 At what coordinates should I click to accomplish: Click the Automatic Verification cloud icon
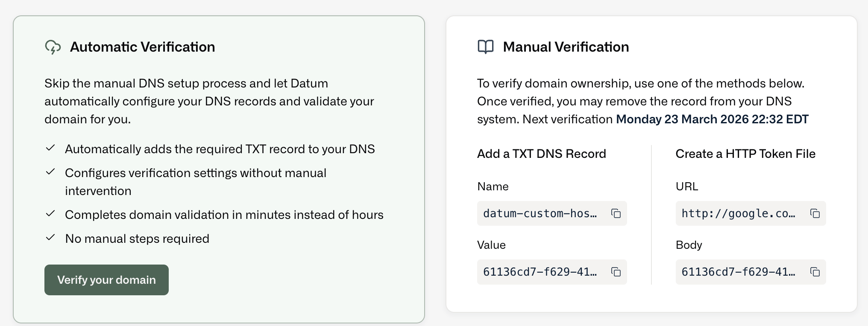[53, 47]
